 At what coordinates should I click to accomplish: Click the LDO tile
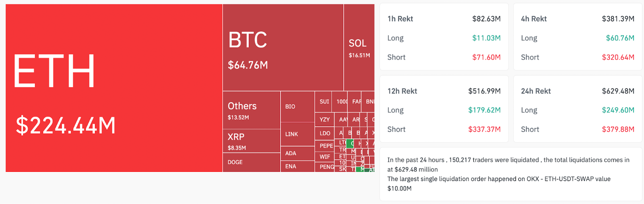tap(324, 133)
